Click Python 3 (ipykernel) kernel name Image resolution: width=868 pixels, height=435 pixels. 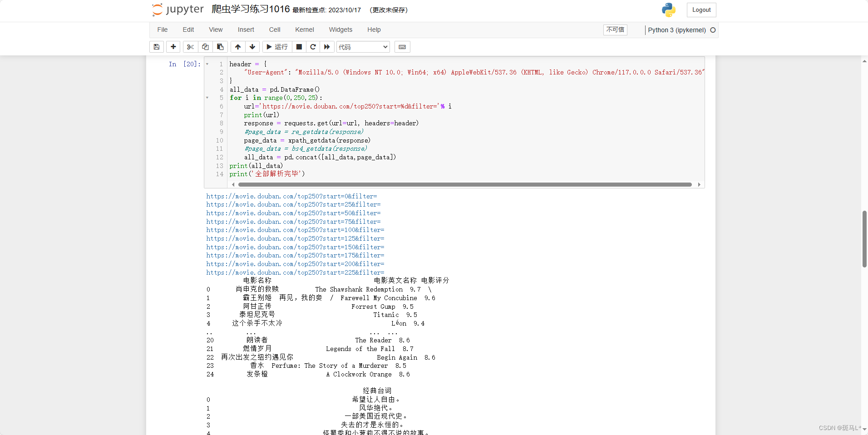point(677,30)
